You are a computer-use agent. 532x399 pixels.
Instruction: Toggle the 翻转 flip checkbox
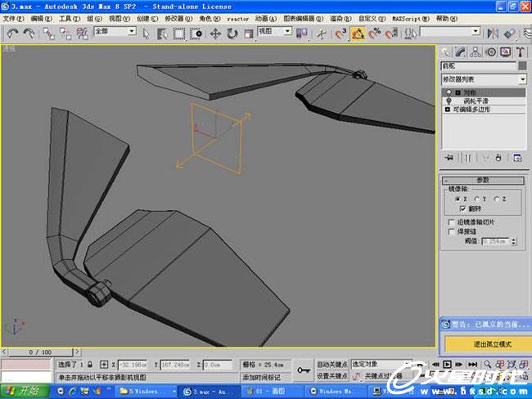pyautogui.click(x=462, y=208)
